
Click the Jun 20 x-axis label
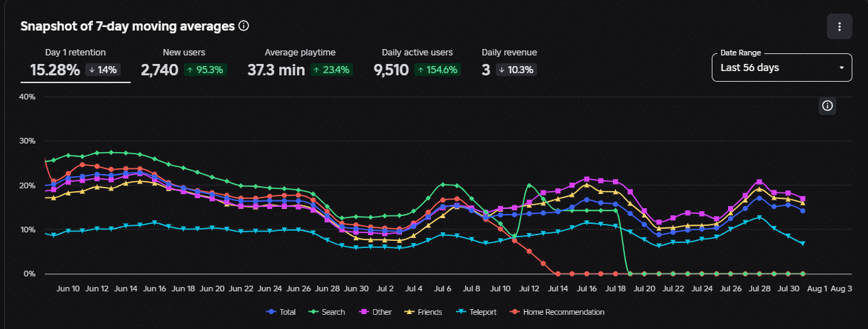click(x=212, y=289)
